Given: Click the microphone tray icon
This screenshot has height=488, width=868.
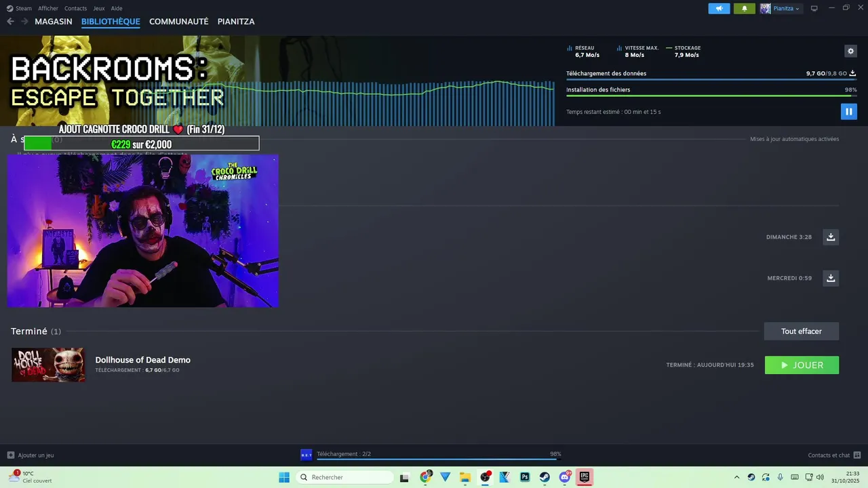Looking at the screenshot, I should point(781,477).
